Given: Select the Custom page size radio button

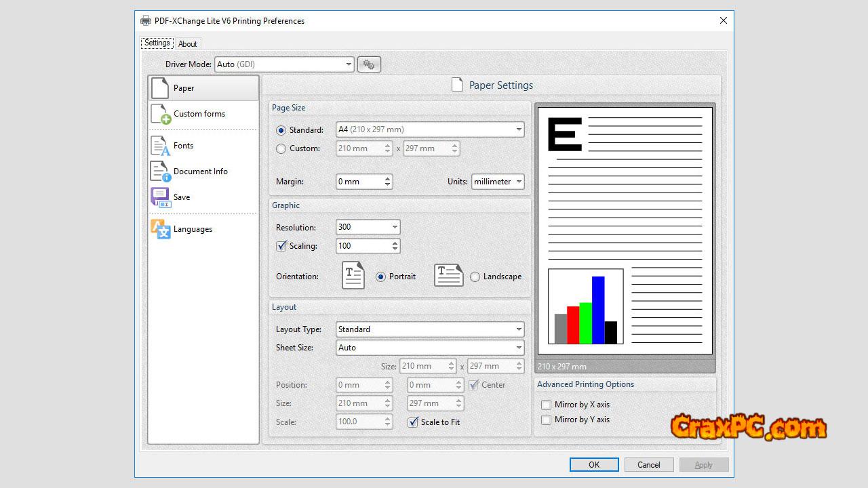Looking at the screenshot, I should (x=281, y=148).
